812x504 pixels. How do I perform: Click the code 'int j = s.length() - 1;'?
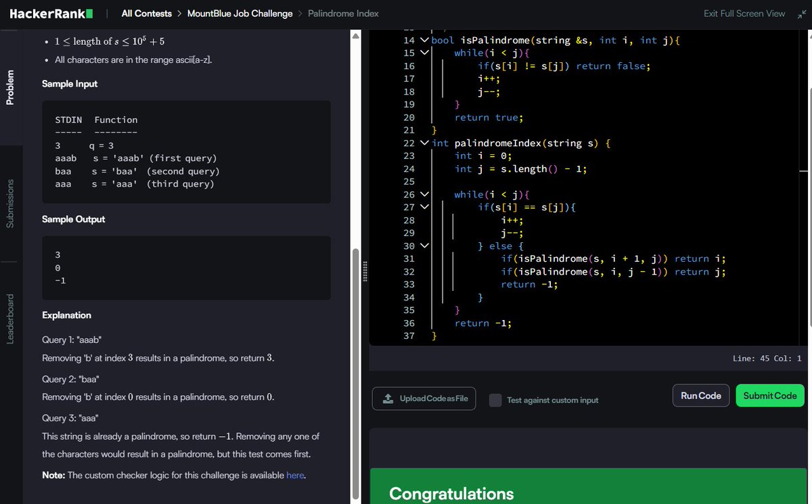point(521,168)
